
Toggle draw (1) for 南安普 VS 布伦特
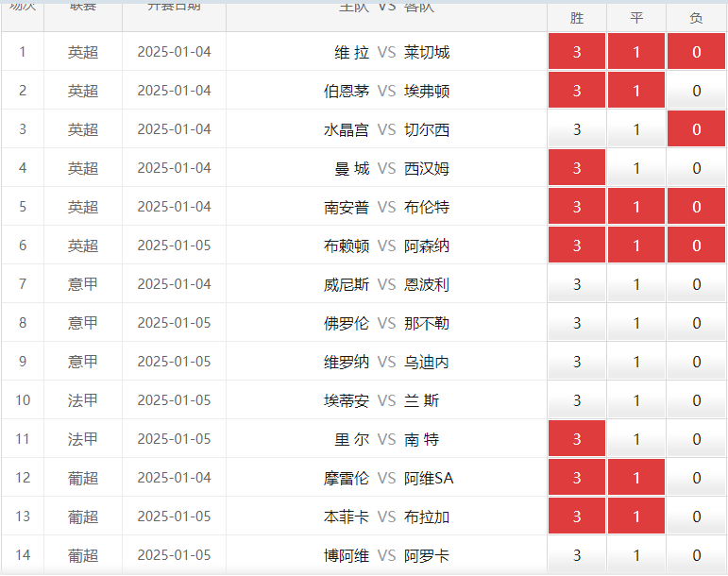(x=636, y=207)
